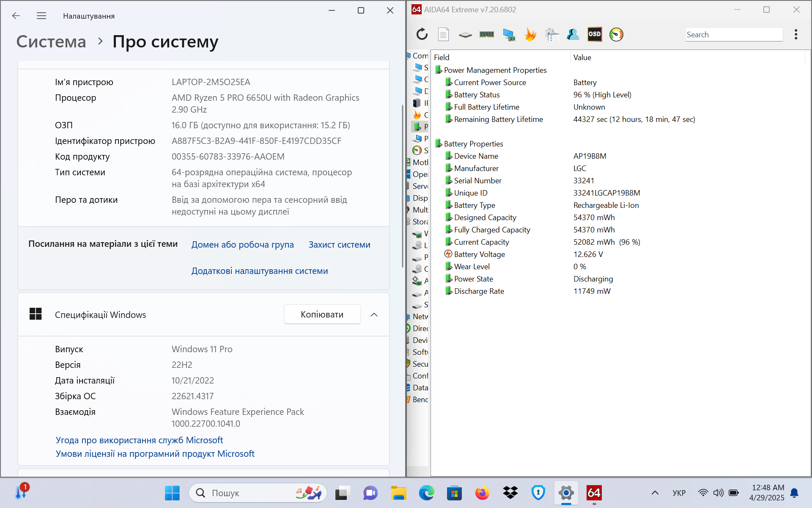
Task: Open the notification bell in system tray
Action: coord(794,493)
